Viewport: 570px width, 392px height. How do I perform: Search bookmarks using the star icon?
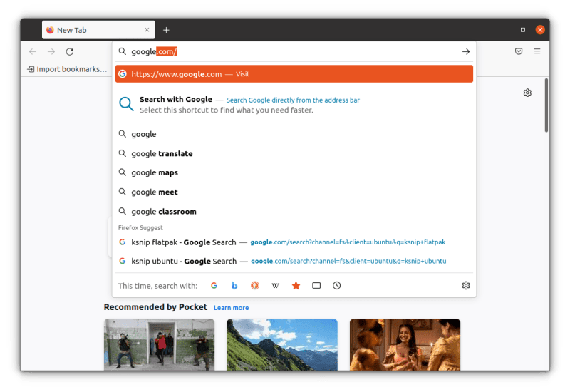click(296, 286)
